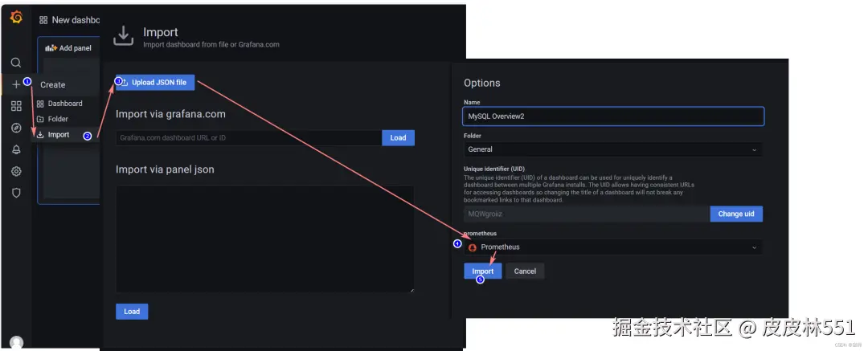Click the Upload JSON file button

pyautogui.click(x=155, y=83)
